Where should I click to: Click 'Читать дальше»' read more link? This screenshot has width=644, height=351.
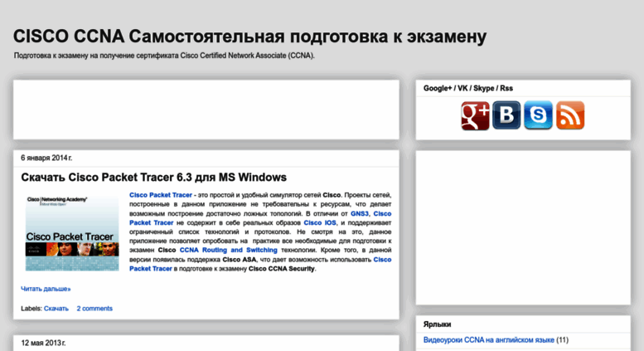tap(46, 289)
